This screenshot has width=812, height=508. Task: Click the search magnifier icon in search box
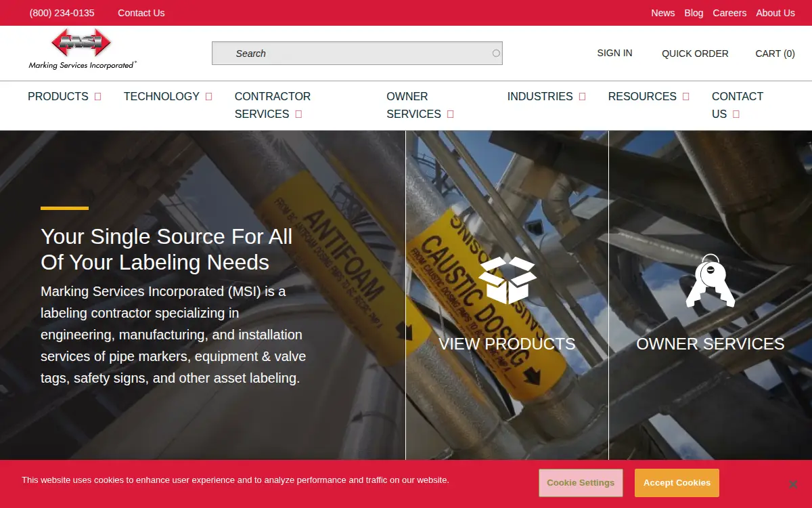pyautogui.click(x=496, y=54)
